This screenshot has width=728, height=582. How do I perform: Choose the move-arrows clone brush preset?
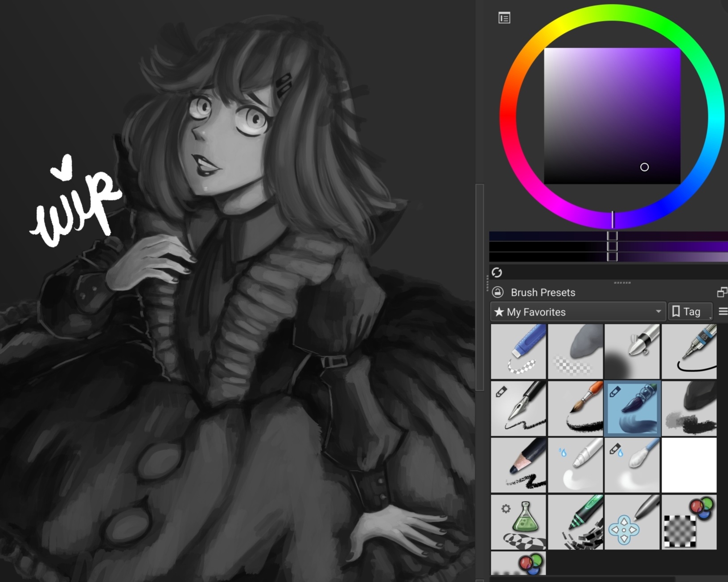pos(632,522)
